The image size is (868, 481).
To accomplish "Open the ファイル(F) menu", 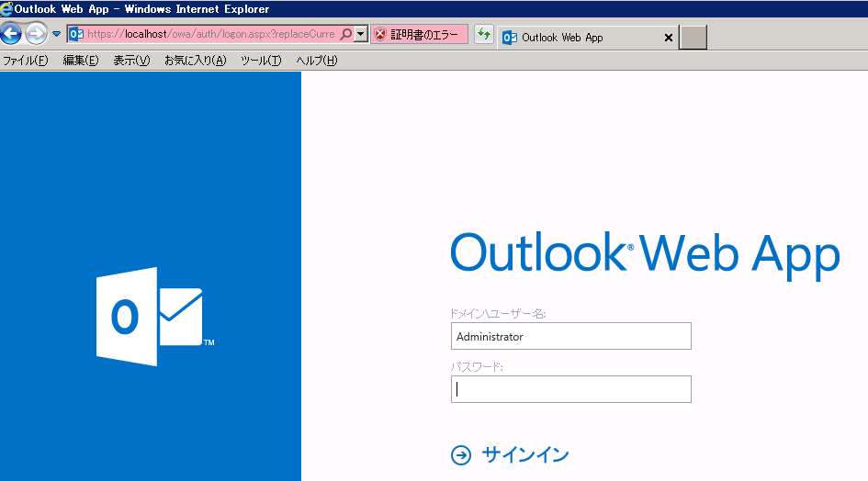I will pos(26,61).
